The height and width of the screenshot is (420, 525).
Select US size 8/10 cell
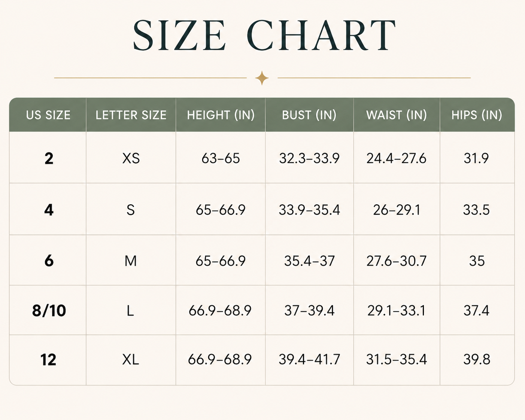[x=49, y=310]
